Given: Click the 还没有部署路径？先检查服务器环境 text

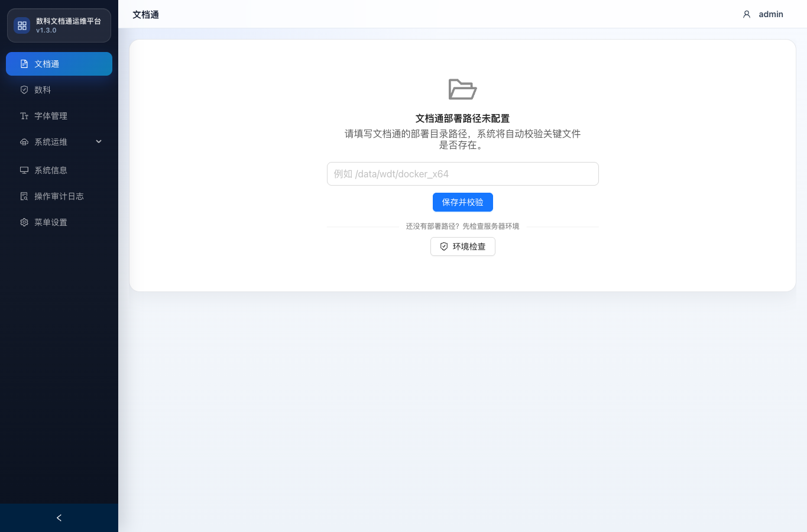Looking at the screenshot, I should click(462, 226).
